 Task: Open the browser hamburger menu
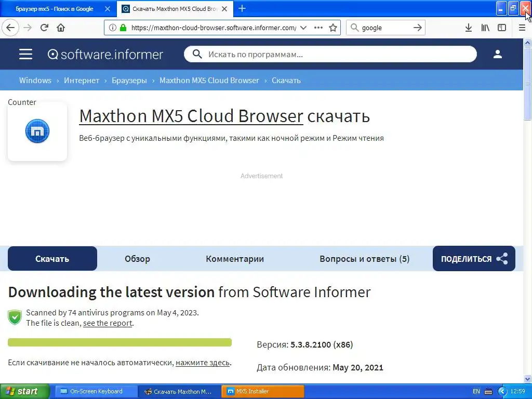(522, 28)
